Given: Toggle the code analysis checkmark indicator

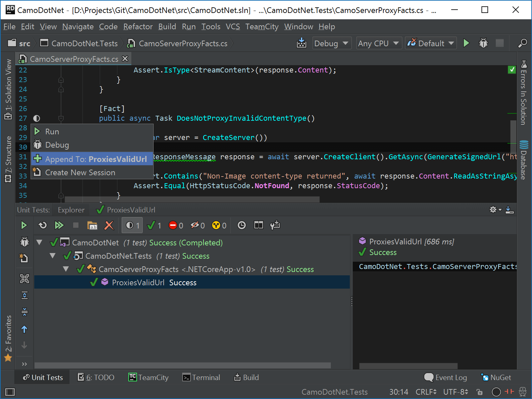Looking at the screenshot, I should (x=512, y=69).
